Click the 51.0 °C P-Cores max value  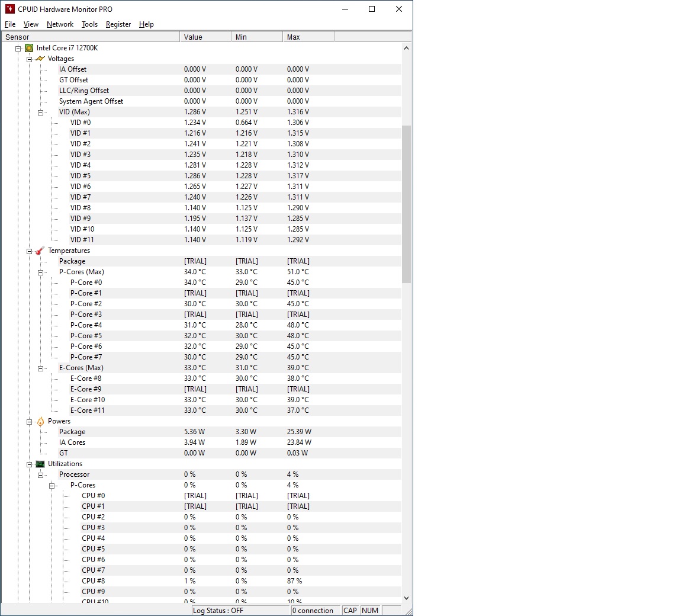tap(298, 271)
